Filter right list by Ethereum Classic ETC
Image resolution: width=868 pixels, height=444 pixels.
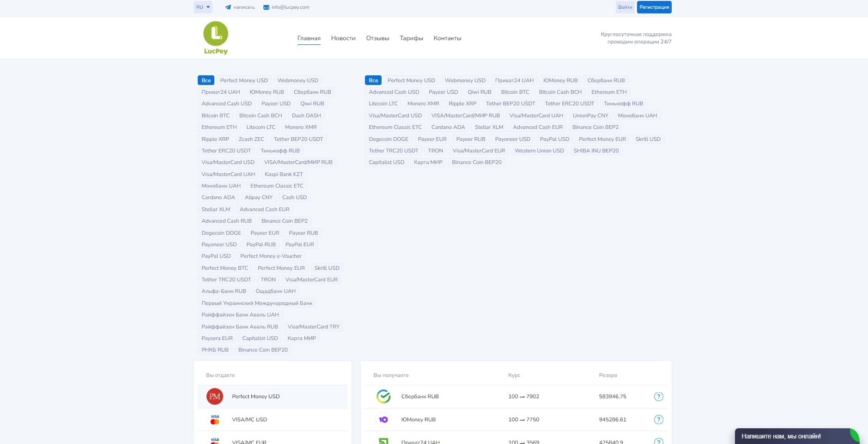395,127
